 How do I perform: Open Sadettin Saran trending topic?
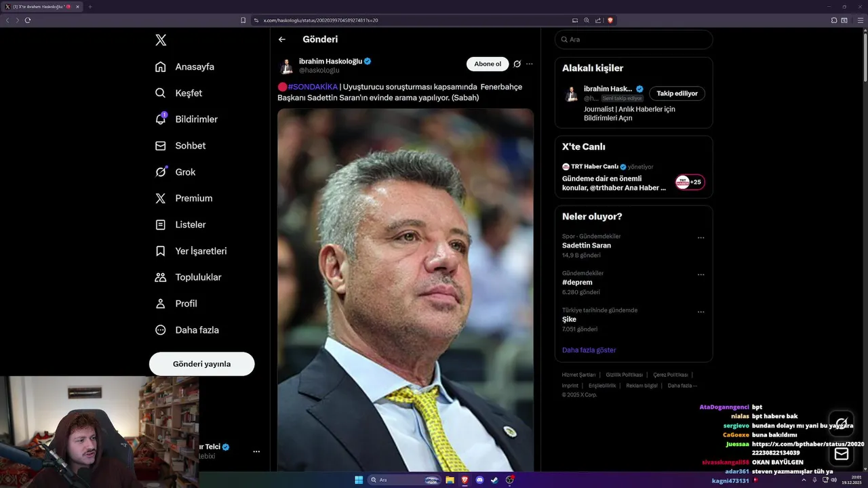point(587,245)
